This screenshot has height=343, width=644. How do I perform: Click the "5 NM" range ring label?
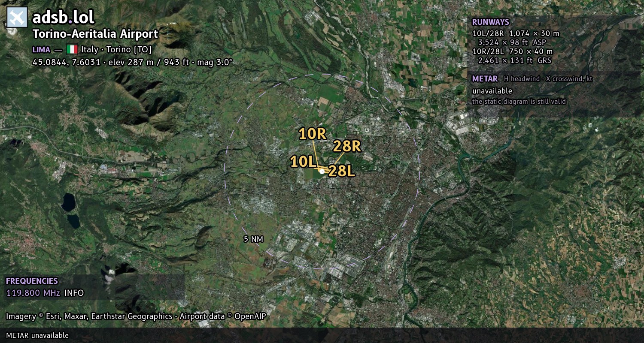(x=253, y=239)
